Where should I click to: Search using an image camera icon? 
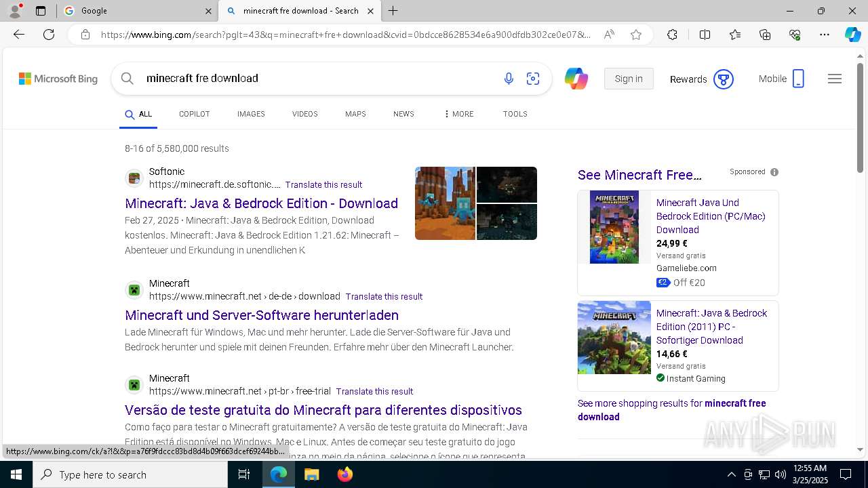pos(533,79)
